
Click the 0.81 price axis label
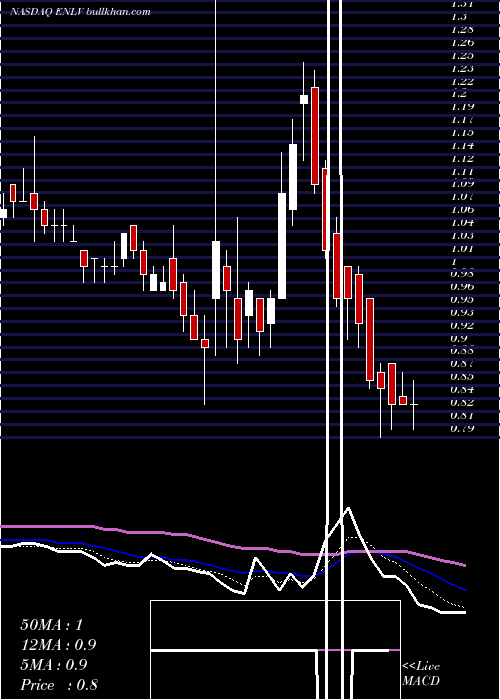tap(462, 416)
